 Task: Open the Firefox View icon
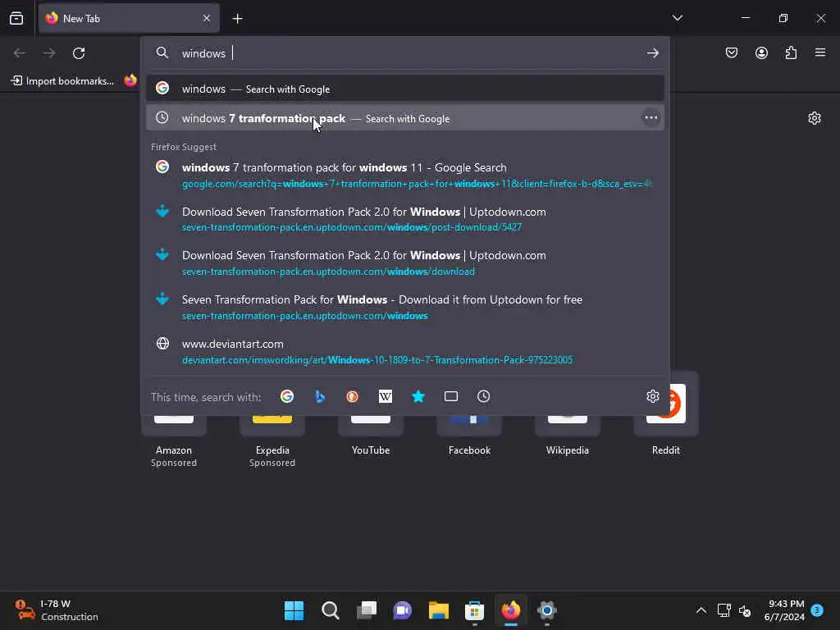(x=16, y=18)
